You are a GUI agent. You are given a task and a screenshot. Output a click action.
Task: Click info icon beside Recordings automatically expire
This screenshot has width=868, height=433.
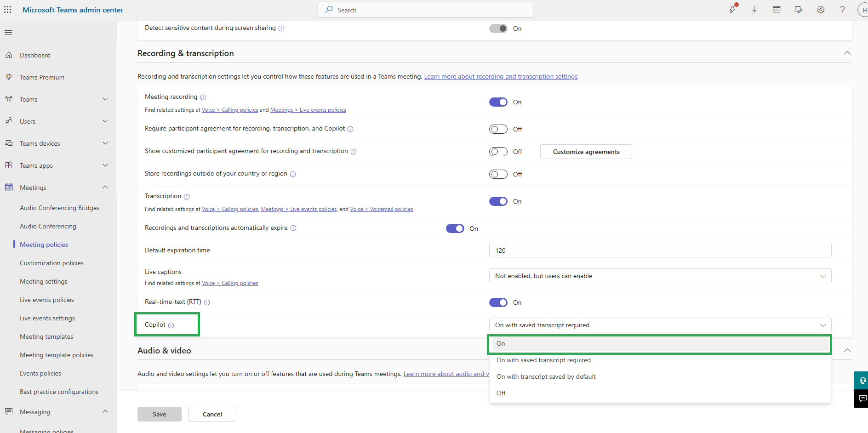[293, 228]
